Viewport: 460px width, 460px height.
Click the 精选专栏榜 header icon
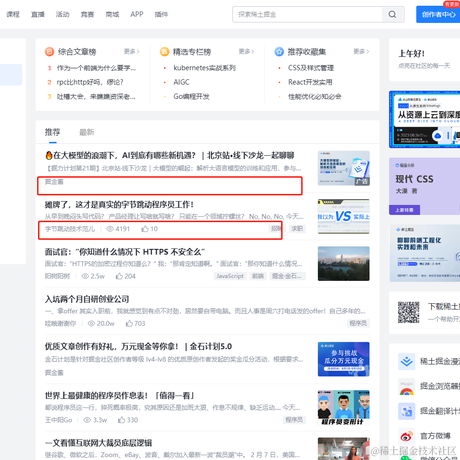coord(164,52)
